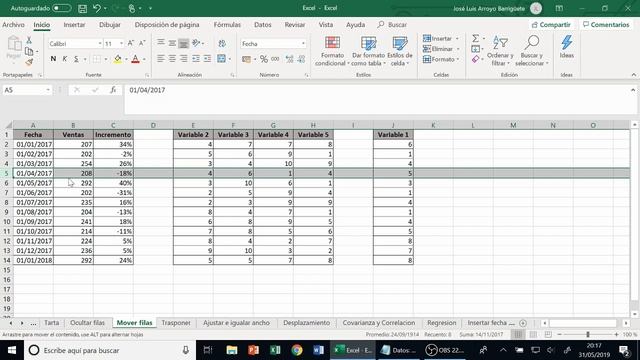Click the zoom slider handle
640x360 pixels.
(x=588, y=335)
